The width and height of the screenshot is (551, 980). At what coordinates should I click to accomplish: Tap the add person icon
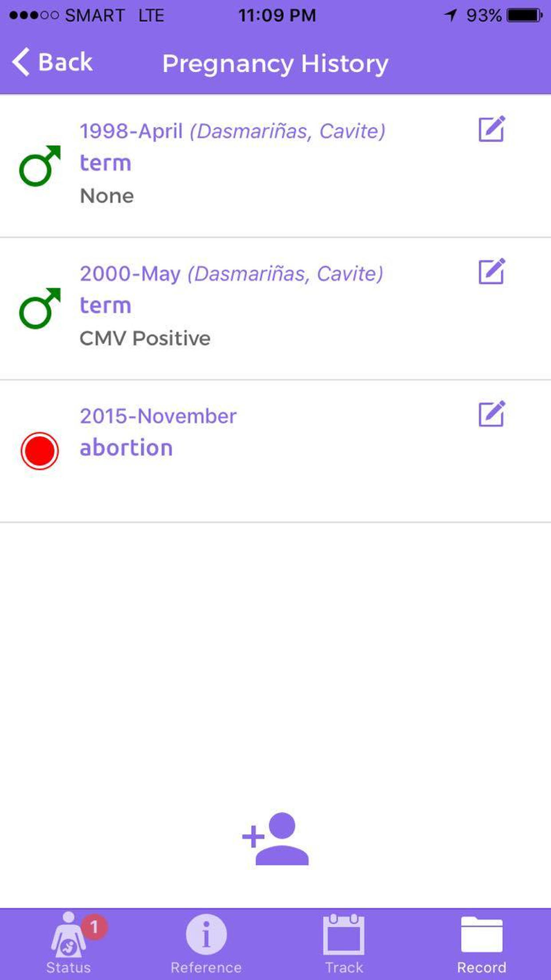276,839
